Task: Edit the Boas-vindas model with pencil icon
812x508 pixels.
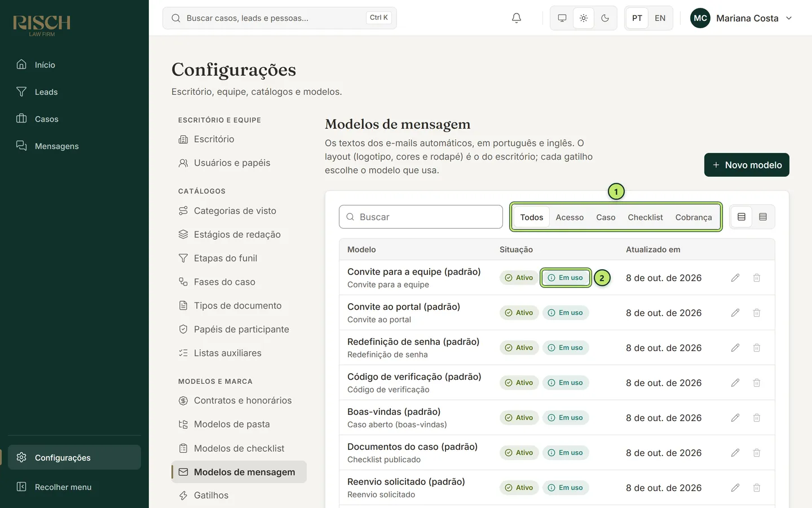Action: tap(735, 418)
